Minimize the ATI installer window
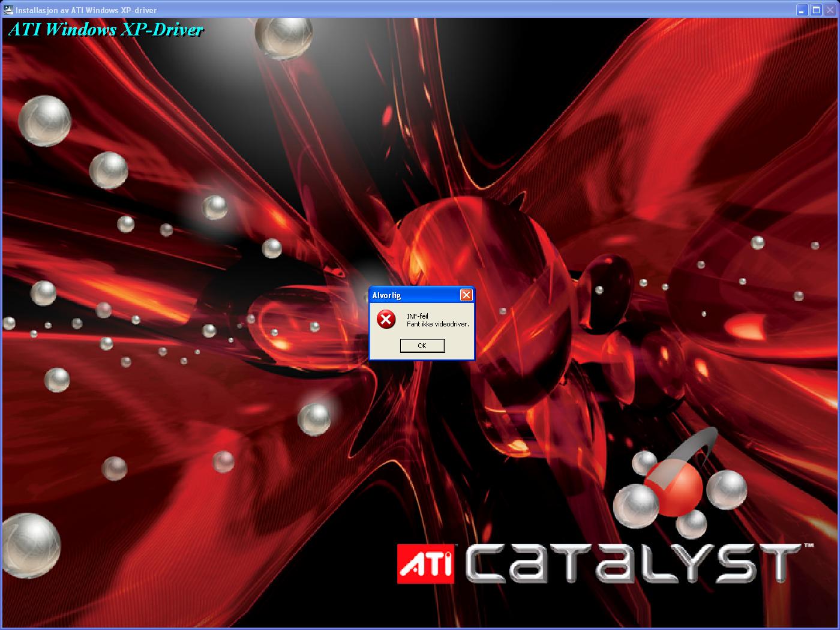The height and width of the screenshot is (630, 840). tap(802, 10)
